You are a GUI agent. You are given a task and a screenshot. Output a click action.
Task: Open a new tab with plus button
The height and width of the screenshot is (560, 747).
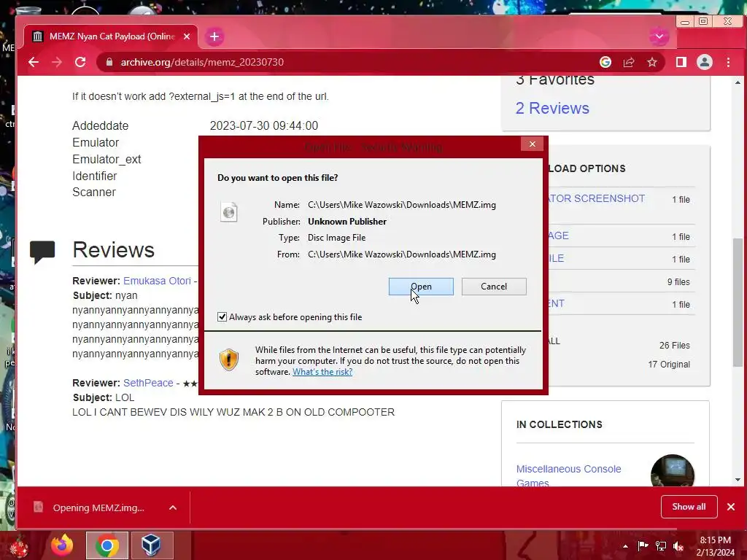(214, 36)
